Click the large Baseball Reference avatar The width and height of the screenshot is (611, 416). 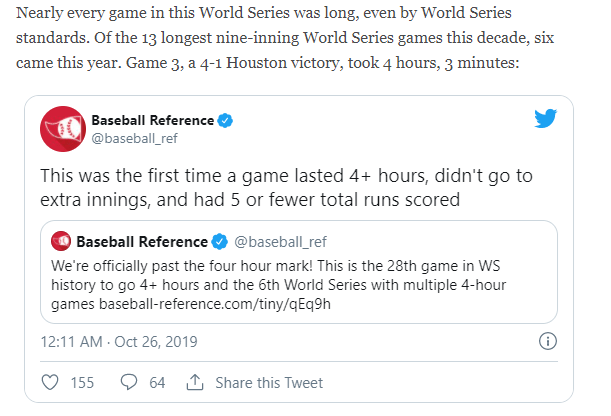60,128
